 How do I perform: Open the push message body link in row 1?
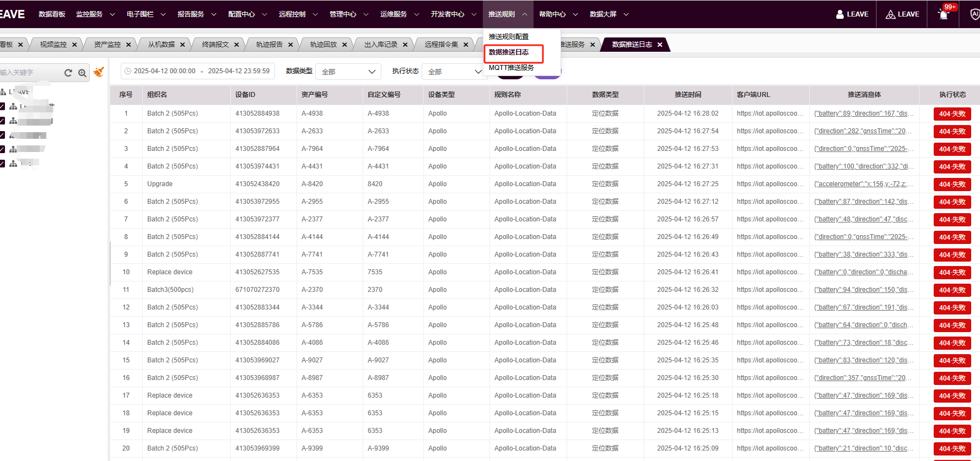[x=863, y=113]
